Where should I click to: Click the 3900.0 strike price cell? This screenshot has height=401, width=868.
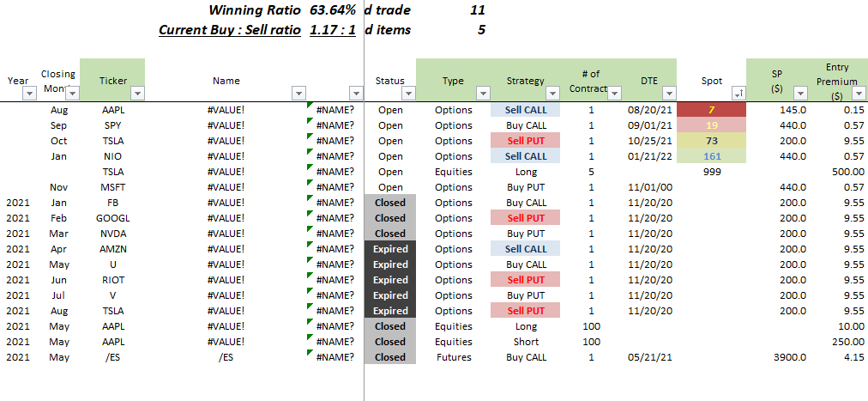click(788, 357)
